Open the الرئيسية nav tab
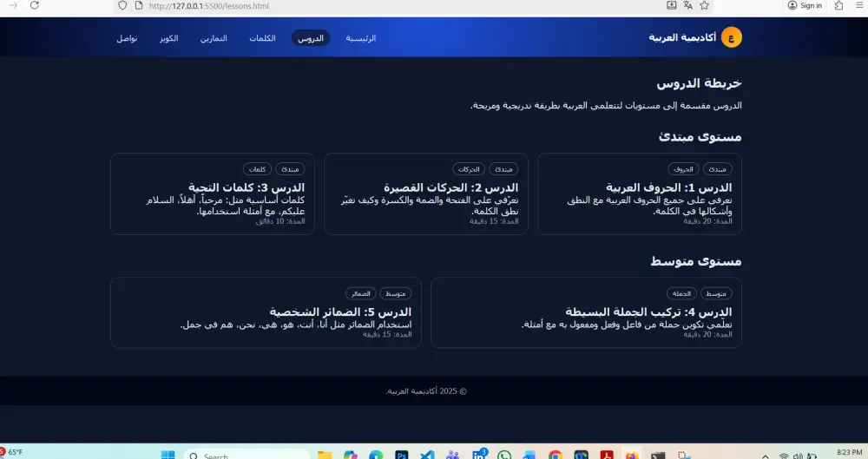Image resolution: width=868 pixels, height=459 pixels. tap(361, 38)
